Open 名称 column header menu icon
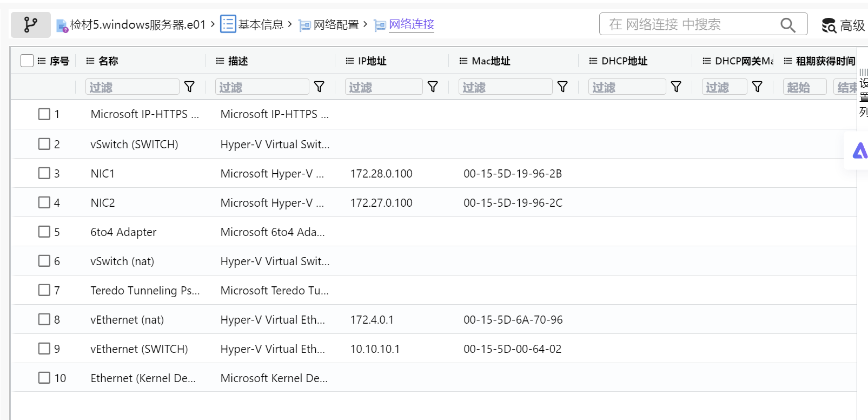Image resolution: width=868 pixels, height=420 pixels. click(90, 61)
